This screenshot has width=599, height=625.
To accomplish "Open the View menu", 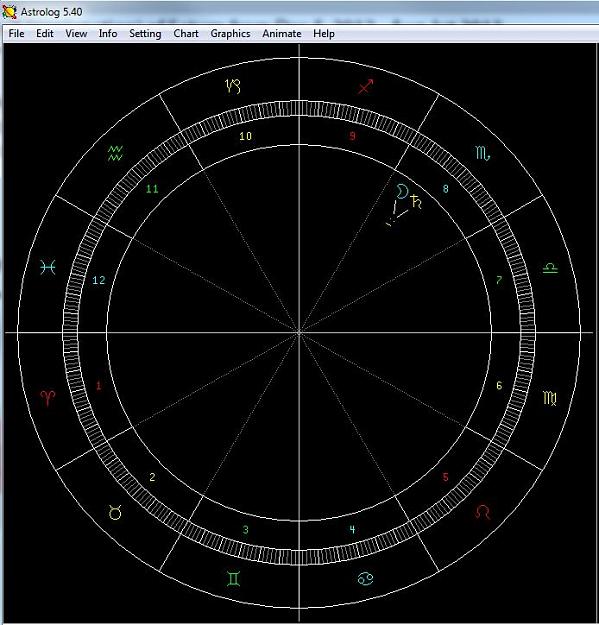I will 76,33.
